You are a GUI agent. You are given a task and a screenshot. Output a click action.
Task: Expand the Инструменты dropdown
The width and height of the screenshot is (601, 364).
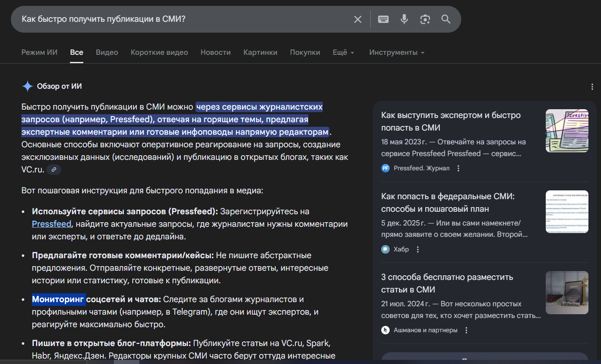click(x=396, y=52)
